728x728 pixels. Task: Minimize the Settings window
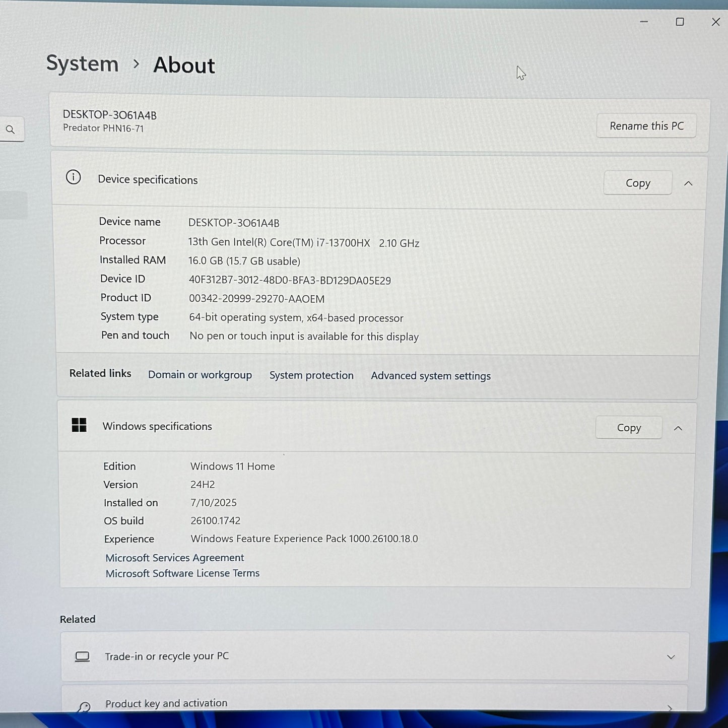click(644, 22)
